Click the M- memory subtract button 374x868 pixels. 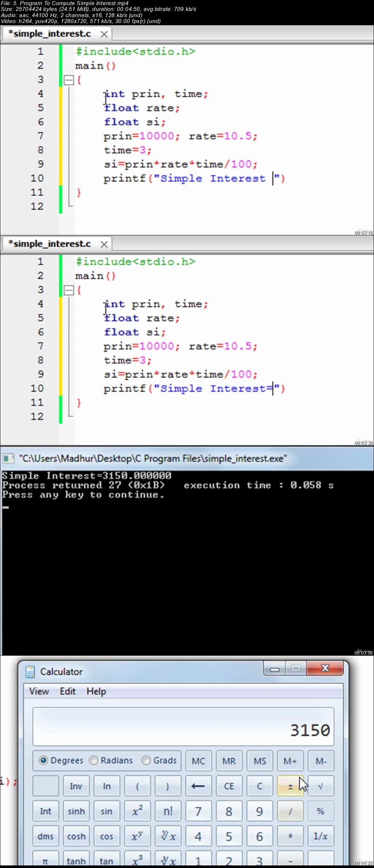321,761
